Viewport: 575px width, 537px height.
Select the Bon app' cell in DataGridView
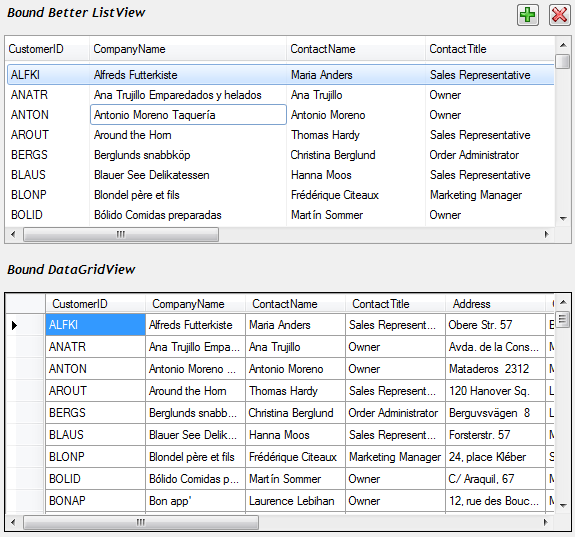click(x=195, y=501)
